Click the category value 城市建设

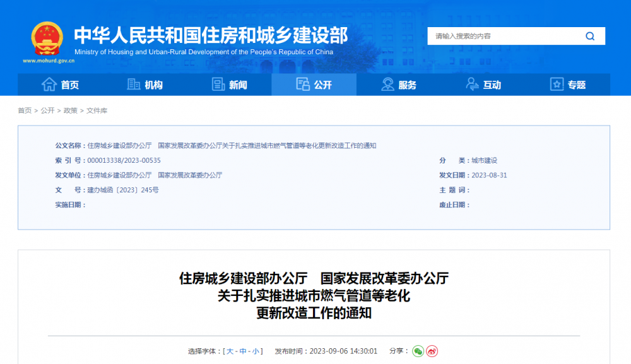(x=484, y=160)
